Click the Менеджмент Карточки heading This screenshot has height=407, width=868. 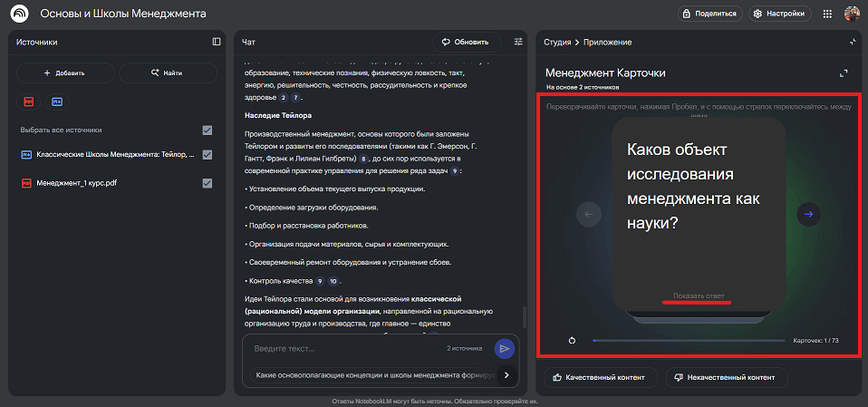(x=605, y=73)
